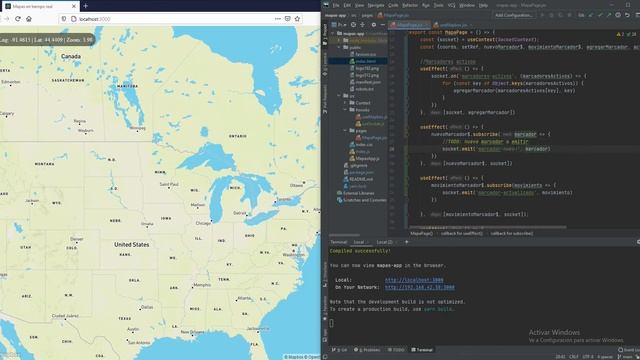Open the Git tool window button

(x=340, y=350)
